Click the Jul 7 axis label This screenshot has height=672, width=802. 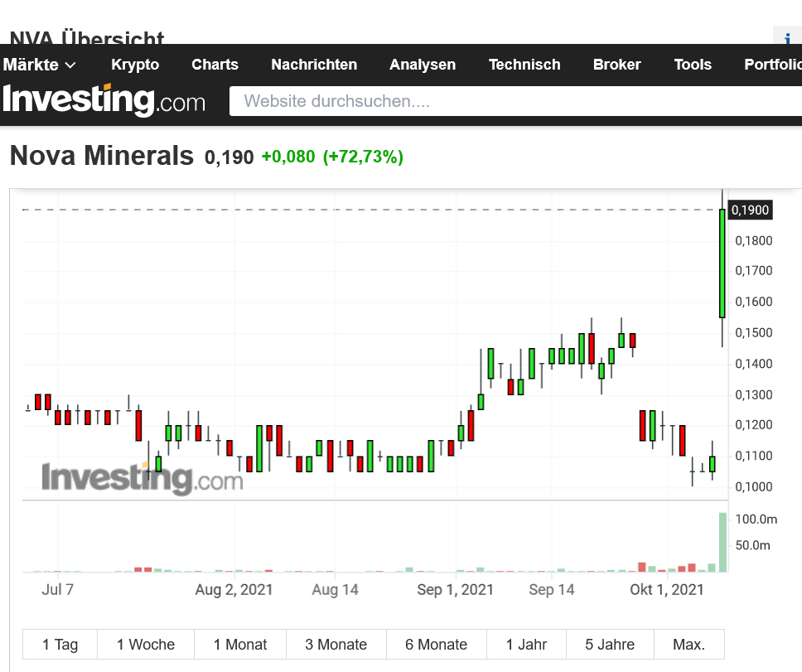coord(57,590)
